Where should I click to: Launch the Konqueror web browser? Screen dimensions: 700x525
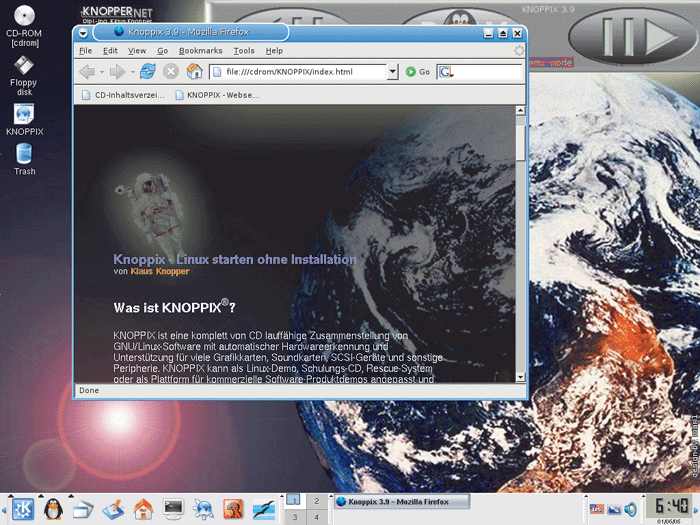point(203,509)
